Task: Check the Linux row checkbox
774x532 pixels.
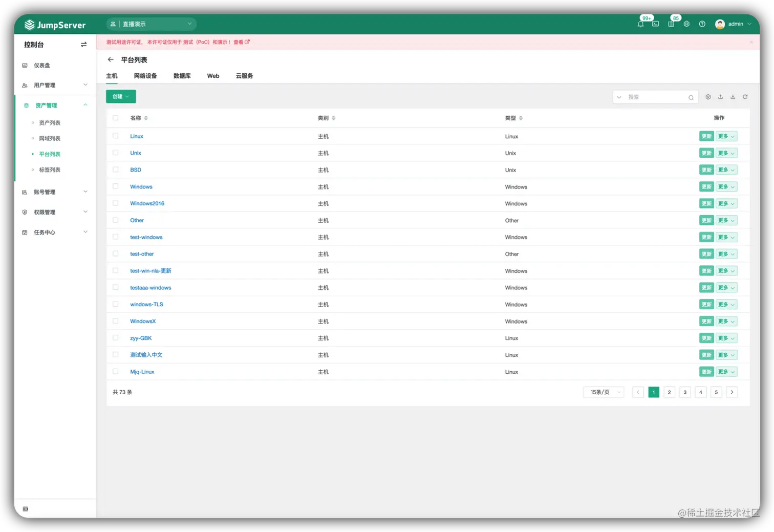Action: (116, 136)
